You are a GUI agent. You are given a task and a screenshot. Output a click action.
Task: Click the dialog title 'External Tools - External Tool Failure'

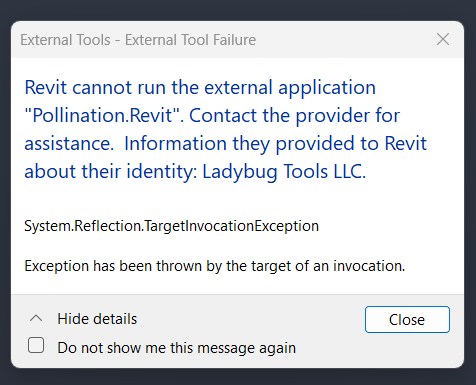pyautogui.click(x=138, y=40)
